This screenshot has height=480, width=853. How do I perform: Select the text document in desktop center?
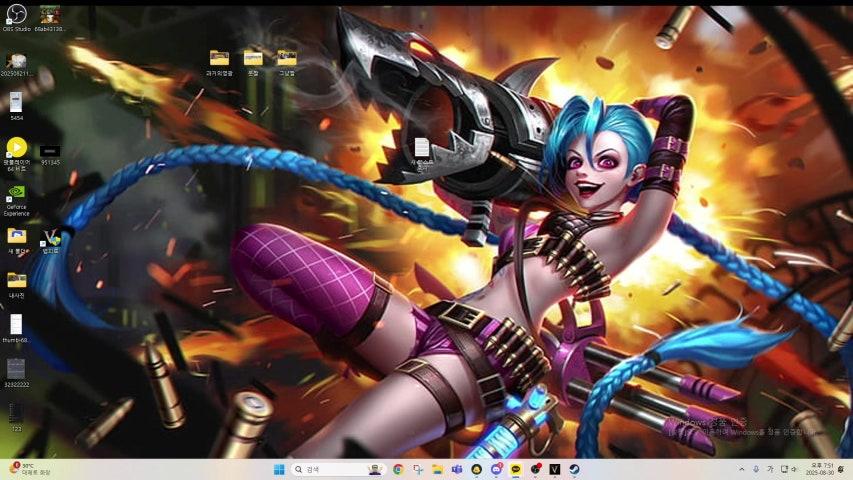pos(422,154)
